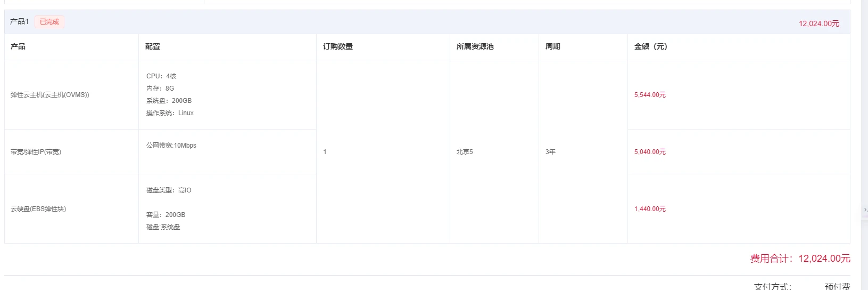Click the 产品1 section title
The width and height of the screenshot is (868, 290).
(x=19, y=22)
